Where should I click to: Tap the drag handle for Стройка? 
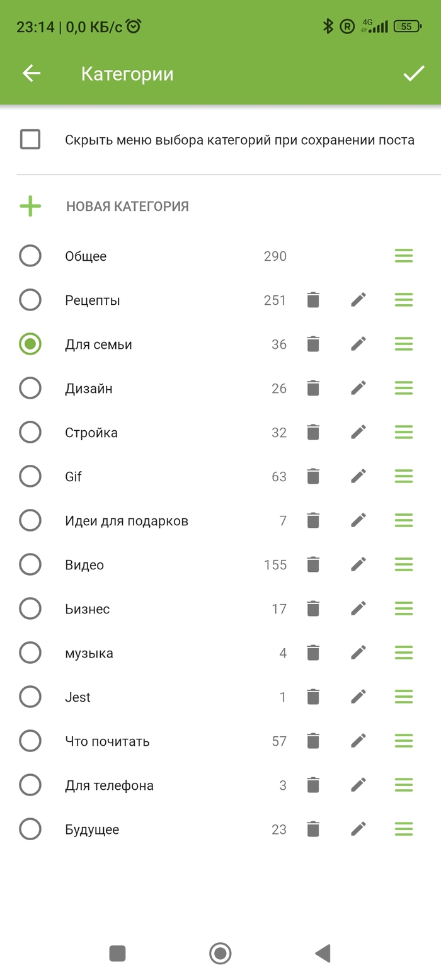tap(404, 433)
